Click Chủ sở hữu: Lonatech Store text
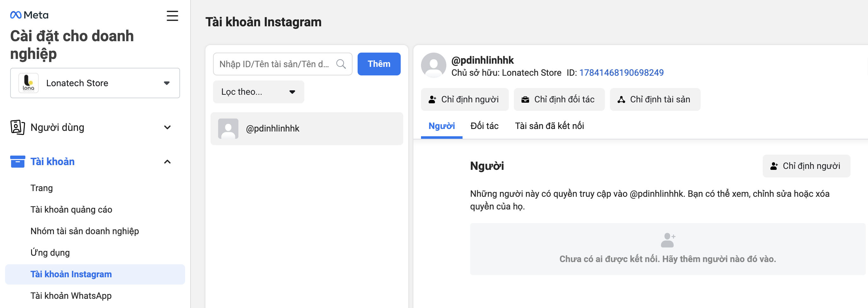The image size is (868, 308). (x=506, y=73)
